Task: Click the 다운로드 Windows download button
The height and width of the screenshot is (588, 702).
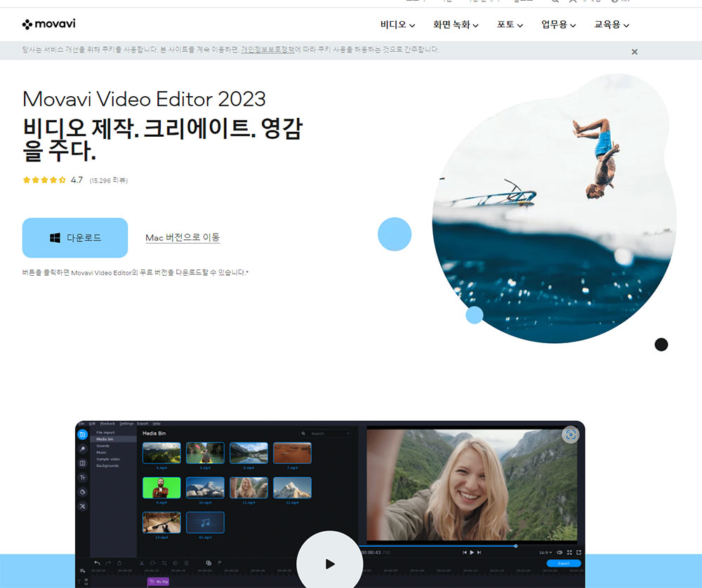Action: point(75,238)
